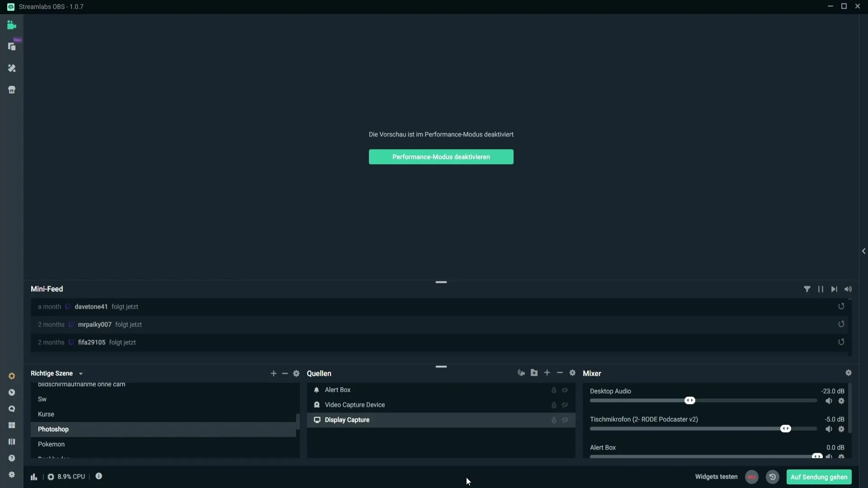868x488 pixels.
Task: Mute the Tischmikrofon in the Mixer
Action: pos(829,429)
